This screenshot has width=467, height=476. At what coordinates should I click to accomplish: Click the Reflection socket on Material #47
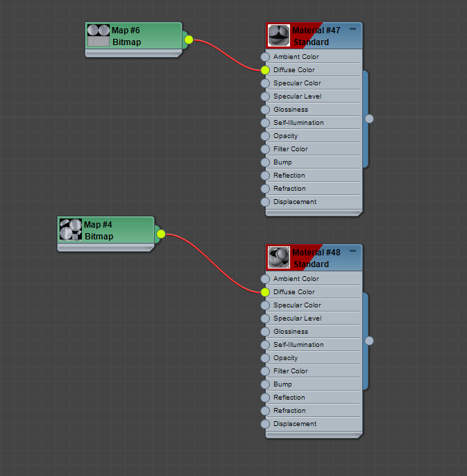click(265, 176)
